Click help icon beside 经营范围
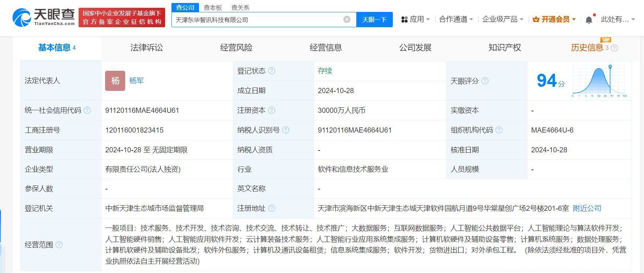This screenshot has height=273, width=644. [59, 245]
